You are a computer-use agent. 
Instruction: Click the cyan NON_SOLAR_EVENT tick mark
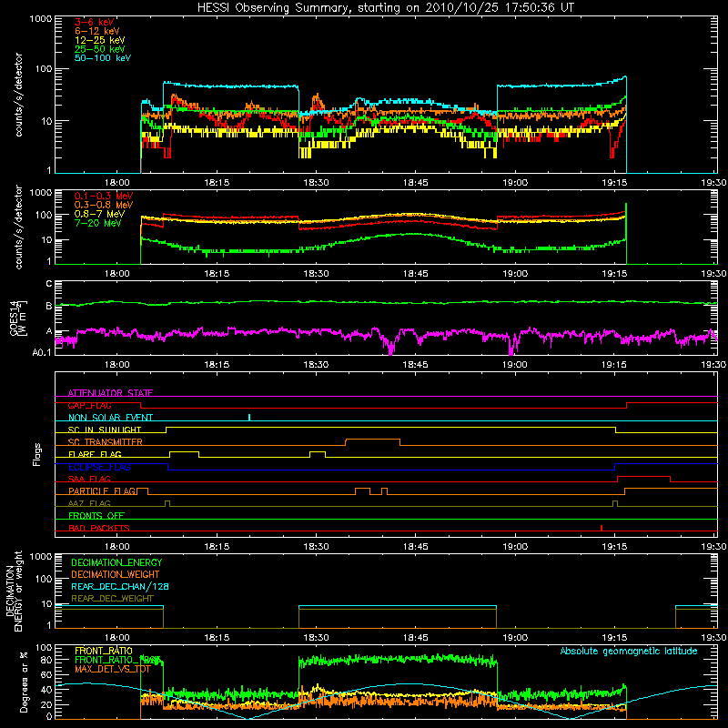pyautogui.click(x=249, y=417)
